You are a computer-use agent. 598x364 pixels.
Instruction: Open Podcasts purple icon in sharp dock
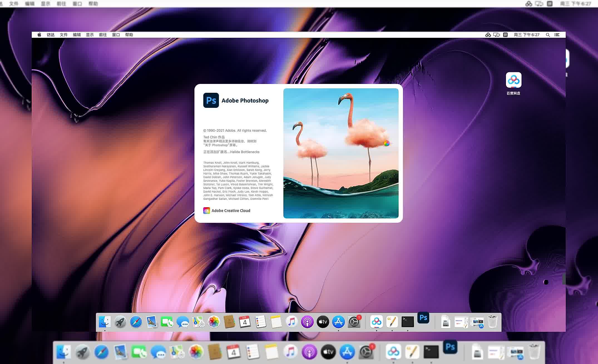307,322
